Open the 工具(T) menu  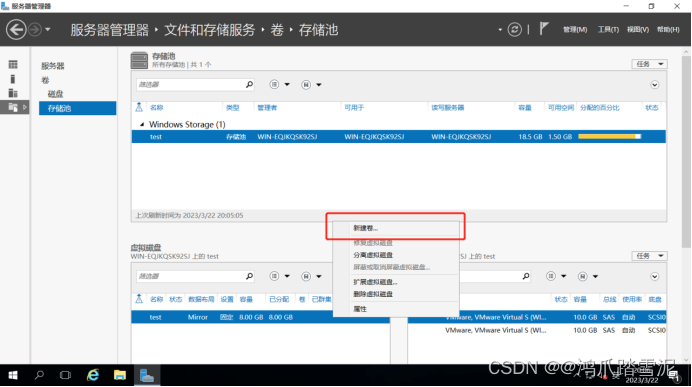(608, 30)
